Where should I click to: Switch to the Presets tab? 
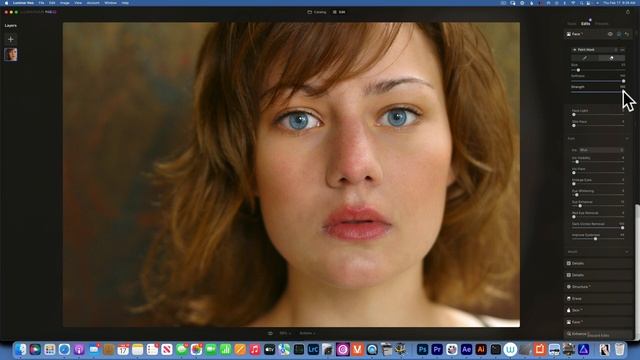point(601,24)
